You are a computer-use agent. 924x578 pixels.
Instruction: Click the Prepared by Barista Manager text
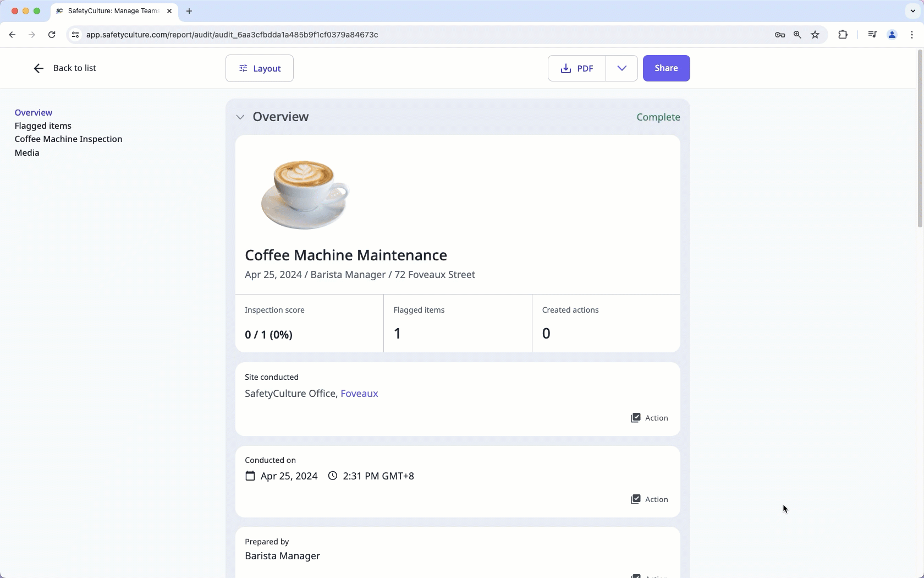click(283, 556)
